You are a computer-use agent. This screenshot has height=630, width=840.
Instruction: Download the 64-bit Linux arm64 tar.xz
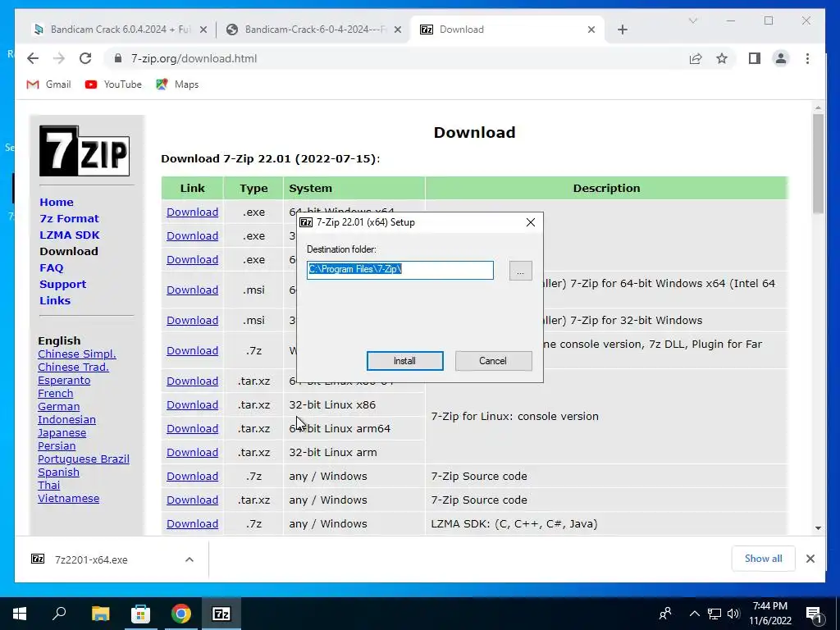point(192,428)
